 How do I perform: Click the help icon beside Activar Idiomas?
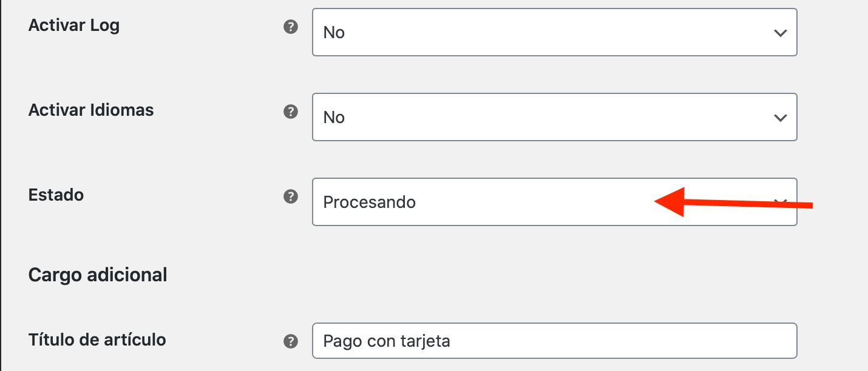click(x=291, y=112)
